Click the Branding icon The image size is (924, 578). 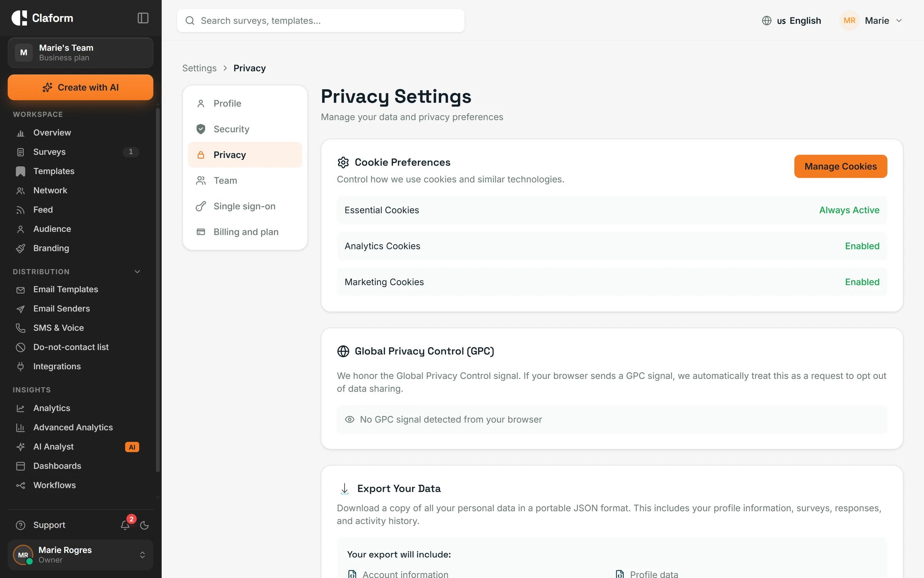click(20, 249)
